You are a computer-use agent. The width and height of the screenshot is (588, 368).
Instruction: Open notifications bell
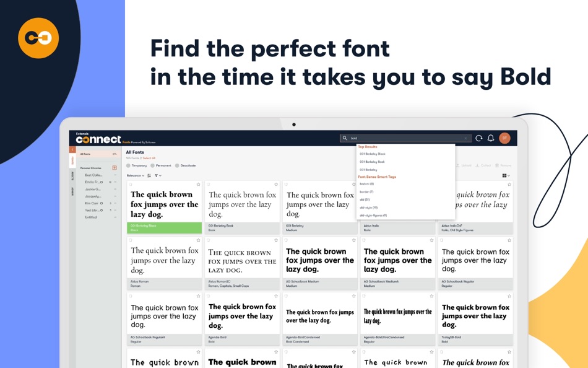click(490, 138)
